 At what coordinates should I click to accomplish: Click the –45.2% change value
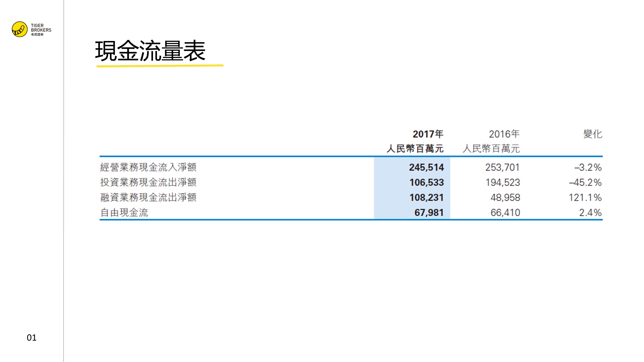click(585, 182)
